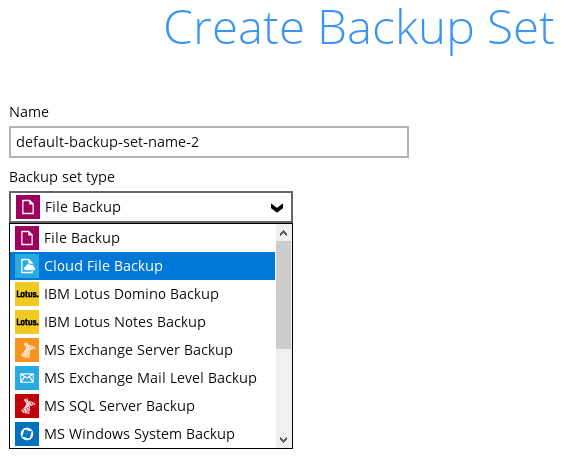Choose MS Windows System Backup

(142, 434)
